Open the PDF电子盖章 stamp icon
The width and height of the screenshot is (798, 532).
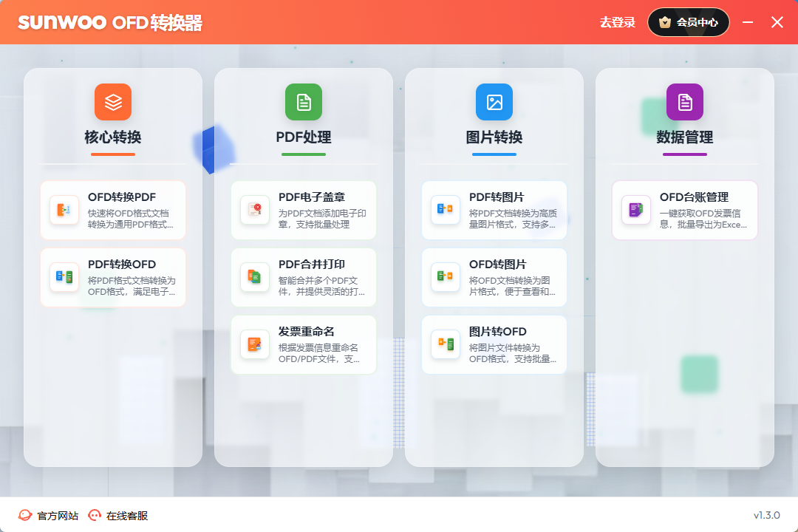pos(255,210)
